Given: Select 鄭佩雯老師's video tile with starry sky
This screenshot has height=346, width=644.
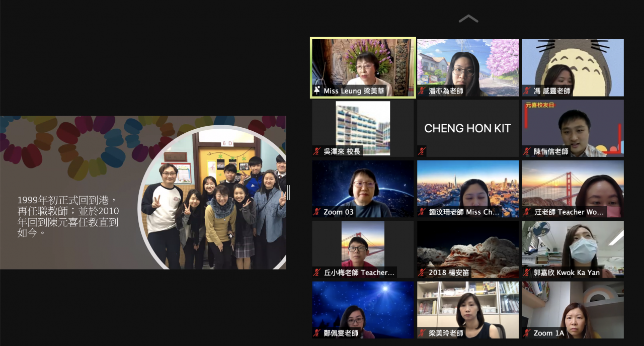Looking at the screenshot, I should tap(363, 310).
